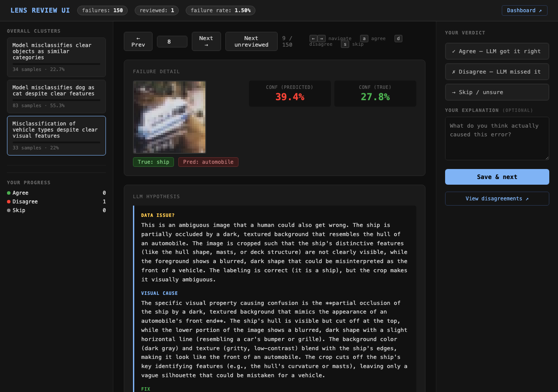The width and height of the screenshot is (558, 392).
Task: Advance with the Next button
Action: coord(206,41)
